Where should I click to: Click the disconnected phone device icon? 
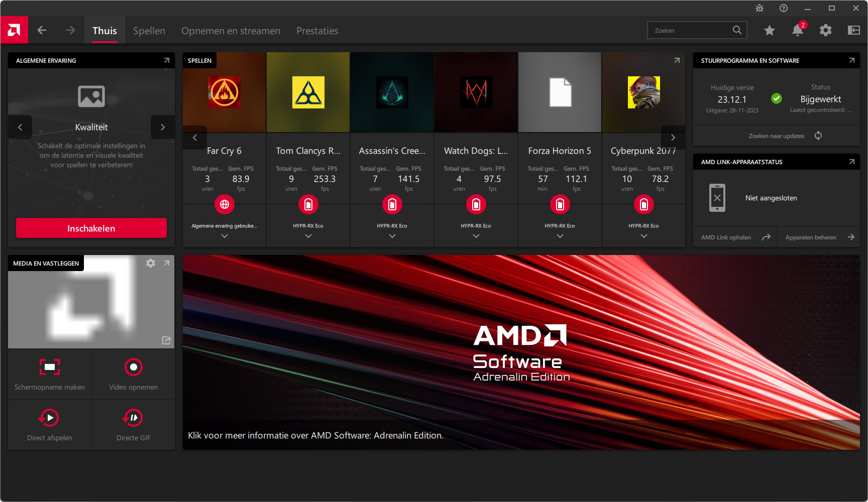pos(717,198)
